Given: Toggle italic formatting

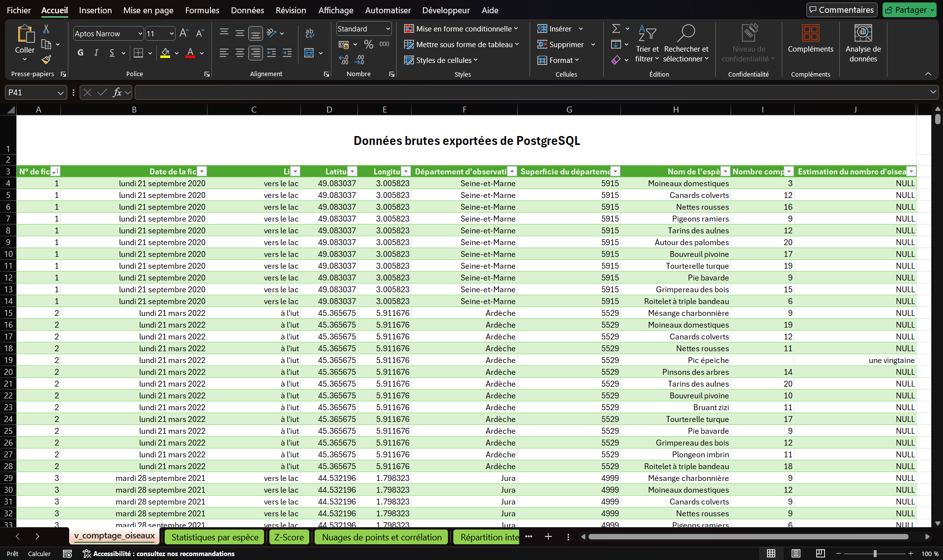Looking at the screenshot, I should pos(96,53).
